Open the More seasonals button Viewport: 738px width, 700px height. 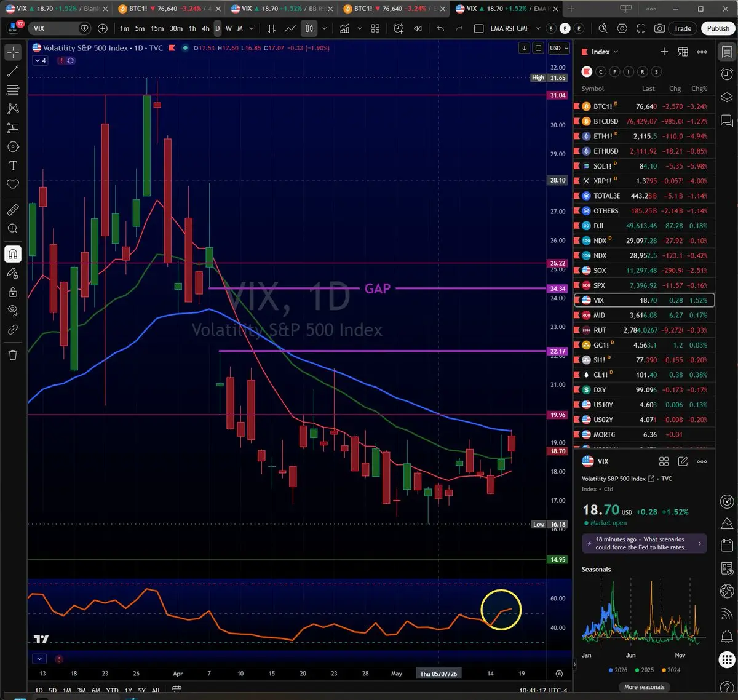[644, 686]
